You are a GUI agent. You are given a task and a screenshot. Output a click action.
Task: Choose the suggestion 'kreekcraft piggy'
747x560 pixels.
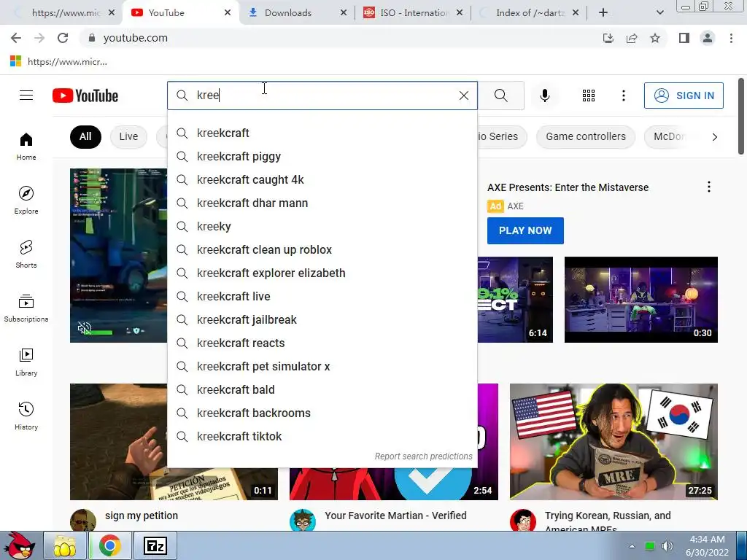tap(322, 156)
